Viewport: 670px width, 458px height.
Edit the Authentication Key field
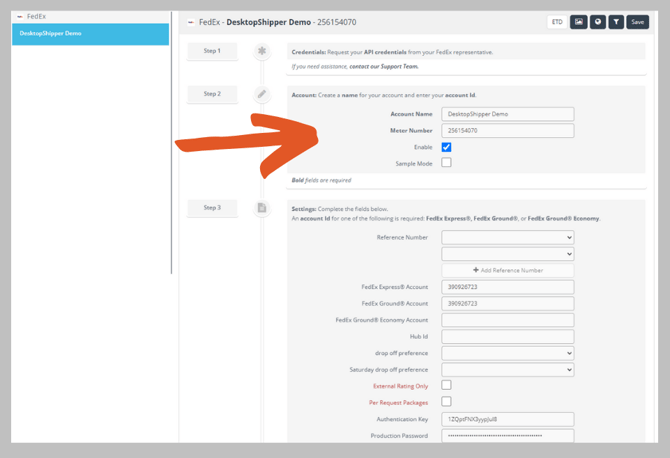[x=508, y=420]
